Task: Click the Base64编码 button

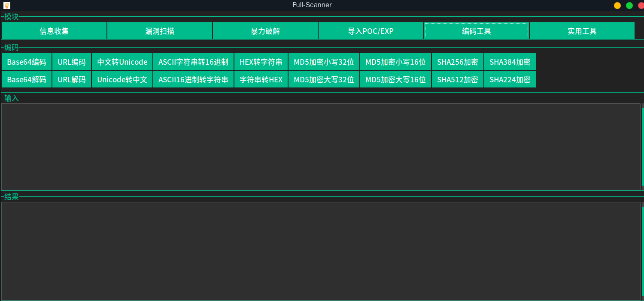Action: (27, 62)
